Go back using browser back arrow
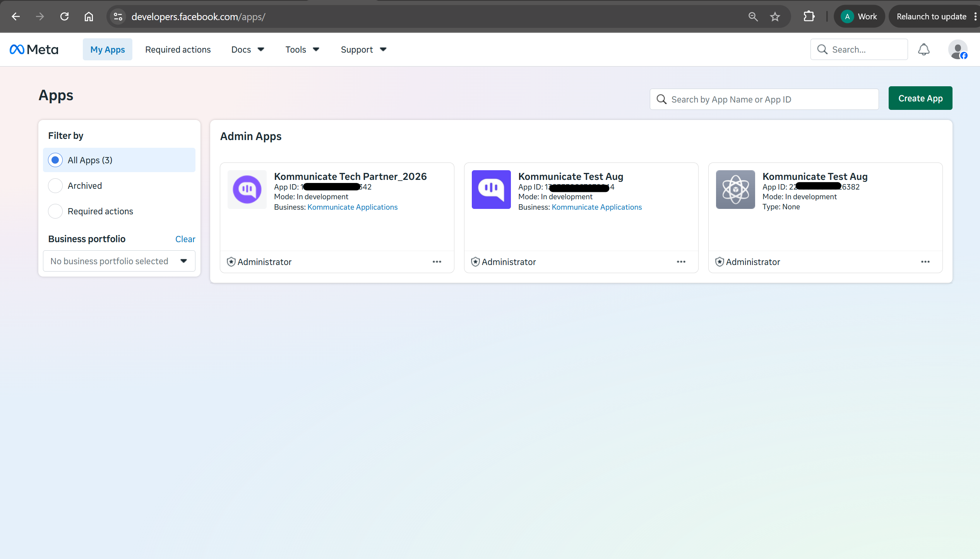The height and width of the screenshot is (559, 980). [16, 17]
